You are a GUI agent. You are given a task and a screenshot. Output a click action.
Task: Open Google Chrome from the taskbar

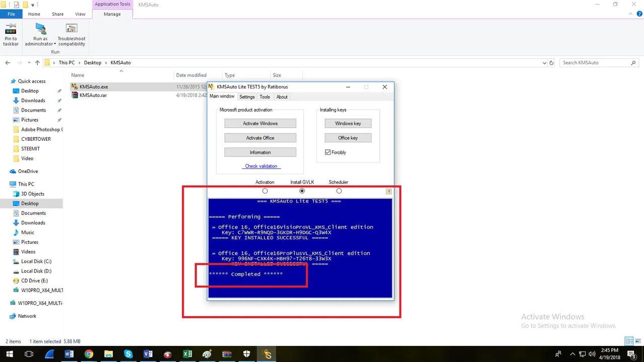[89, 354]
